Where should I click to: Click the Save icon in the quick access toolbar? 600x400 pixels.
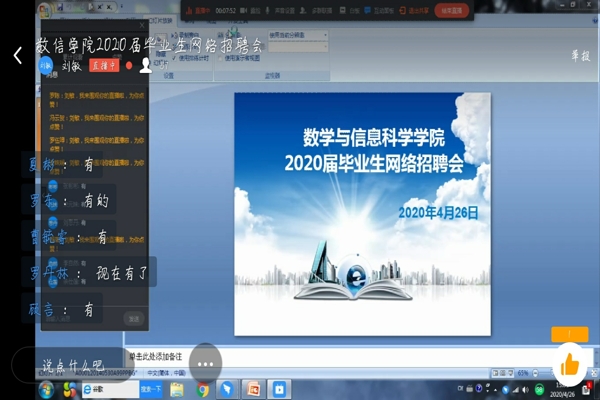[60, 7]
